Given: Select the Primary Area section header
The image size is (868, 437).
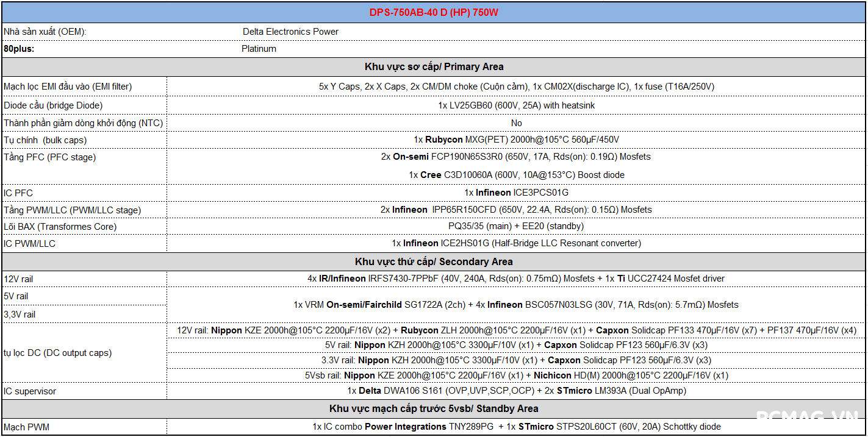Looking at the screenshot, I should click(x=434, y=66).
